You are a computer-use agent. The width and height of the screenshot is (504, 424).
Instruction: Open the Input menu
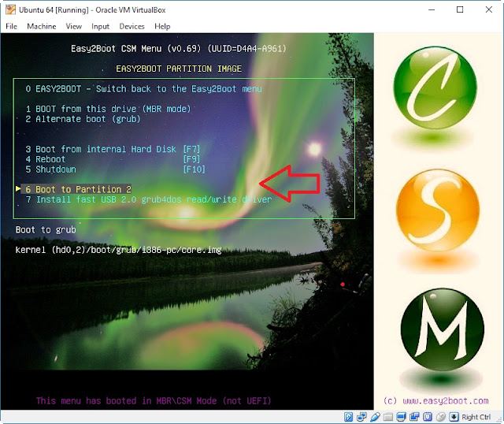click(x=100, y=26)
